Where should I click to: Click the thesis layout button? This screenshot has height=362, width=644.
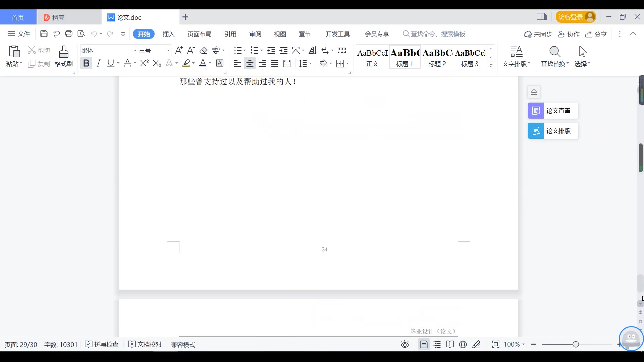point(553,131)
